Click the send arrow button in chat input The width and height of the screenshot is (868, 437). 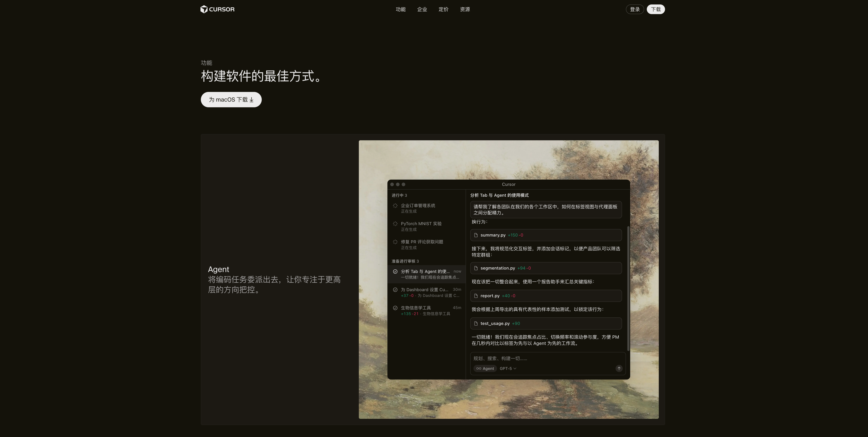619,368
